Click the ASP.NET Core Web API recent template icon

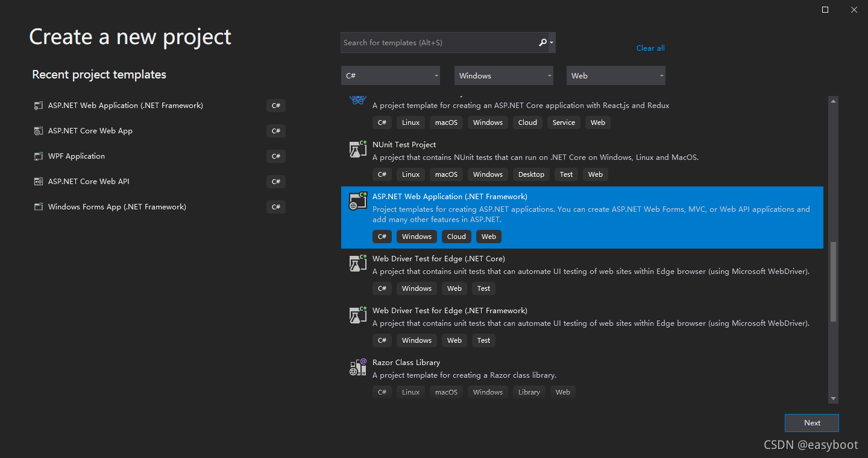click(39, 182)
